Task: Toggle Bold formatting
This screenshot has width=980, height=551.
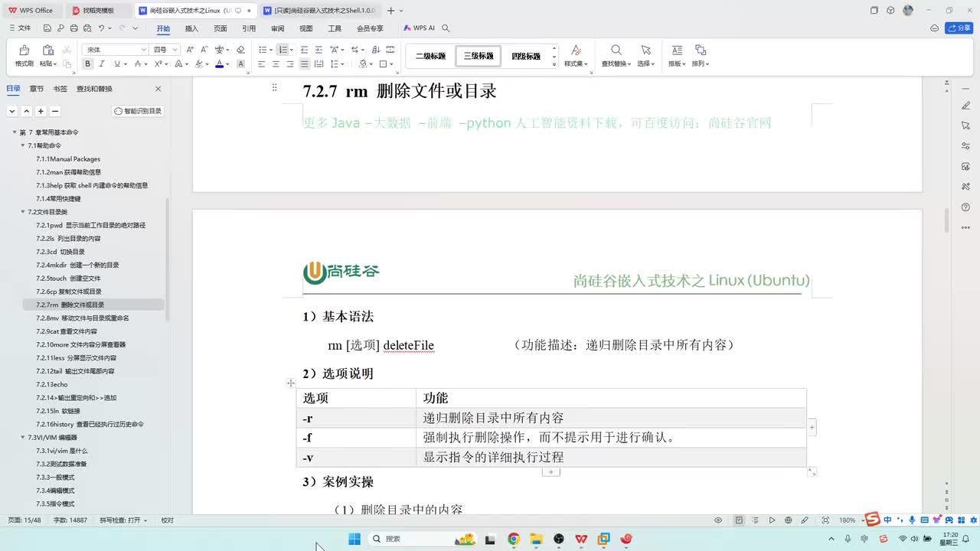Action: tap(88, 64)
